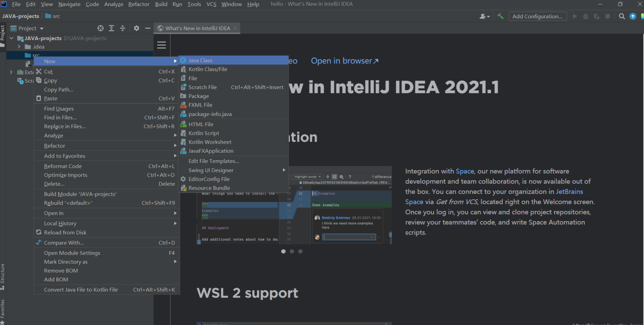Click Collapse All icon in Project panel

(123, 28)
